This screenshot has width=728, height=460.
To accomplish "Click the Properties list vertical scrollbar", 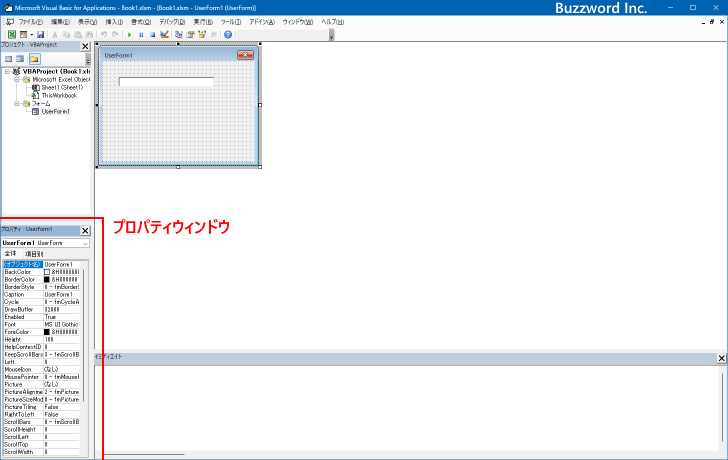I will (84, 334).
